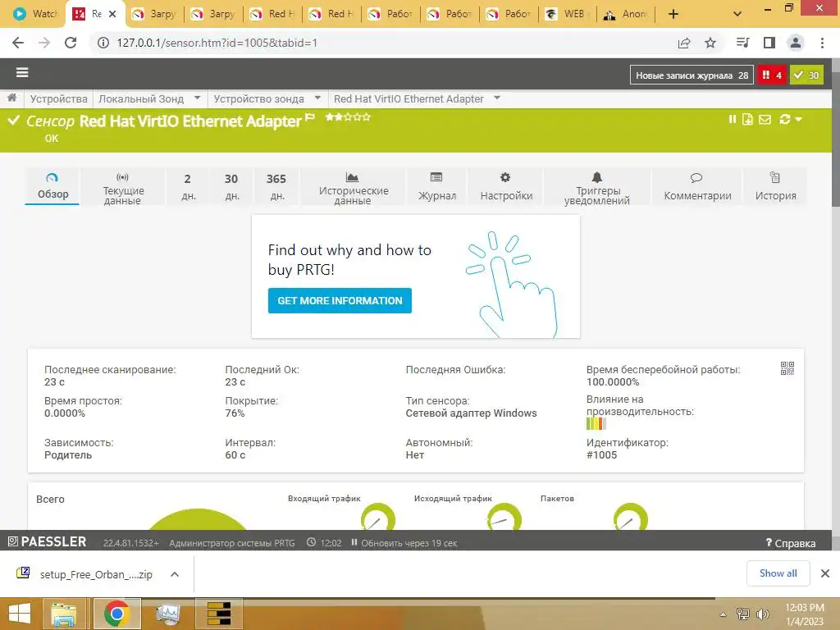The width and height of the screenshot is (840, 630).
Task: Open the 30 дн. graph tab
Action: pos(231,186)
